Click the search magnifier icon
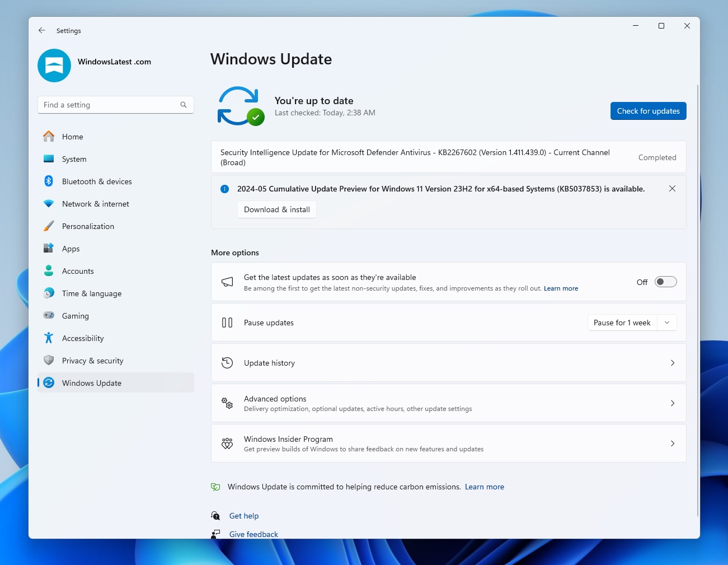This screenshot has width=728, height=565. (184, 105)
